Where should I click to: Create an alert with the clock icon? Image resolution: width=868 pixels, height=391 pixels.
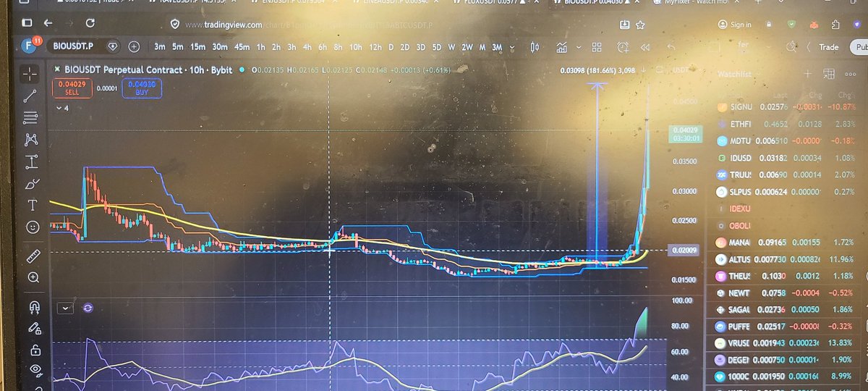click(623, 48)
